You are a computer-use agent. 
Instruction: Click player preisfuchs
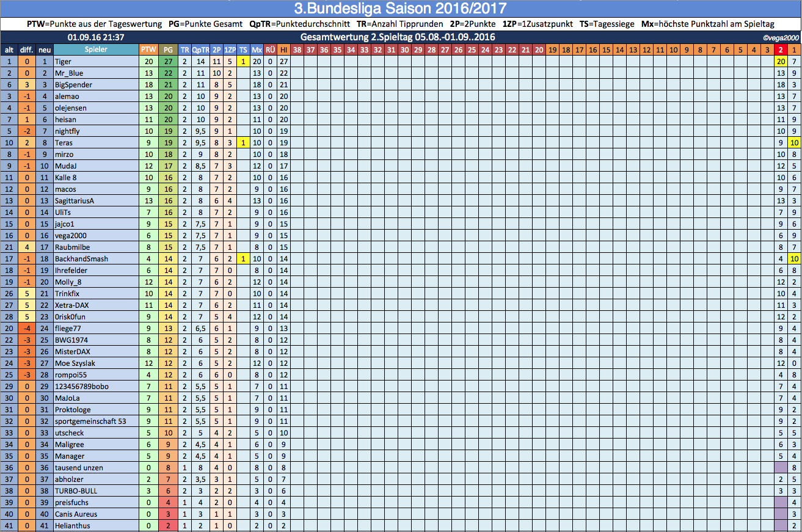[71, 503]
